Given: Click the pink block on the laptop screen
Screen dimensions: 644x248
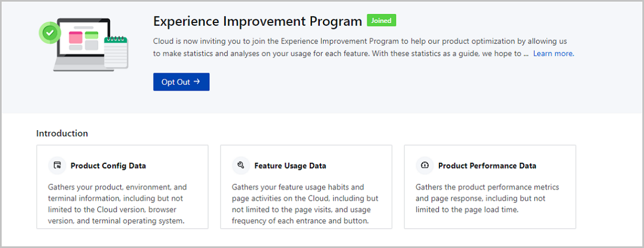Looking at the screenshot, I should (76, 37).
